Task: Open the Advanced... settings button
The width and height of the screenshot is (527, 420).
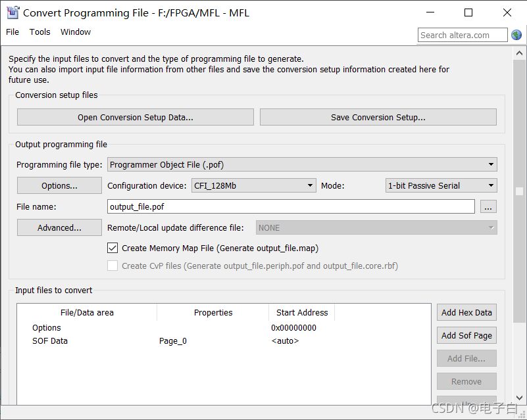Action: point(59,227)
